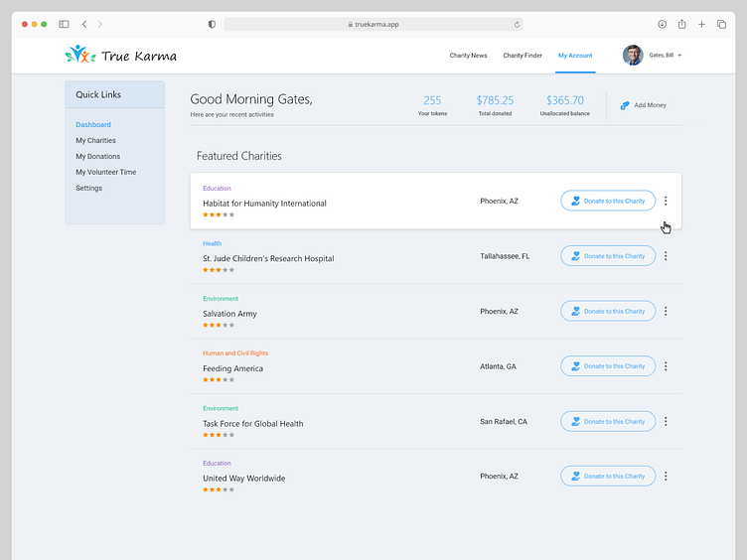747x560 pixels.
Task: Switch to the Charity News tab
Action: 468,56
